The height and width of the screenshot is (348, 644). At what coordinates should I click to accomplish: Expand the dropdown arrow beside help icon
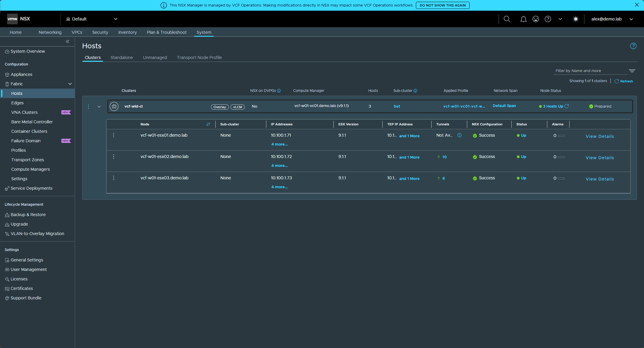pos(560,19)
